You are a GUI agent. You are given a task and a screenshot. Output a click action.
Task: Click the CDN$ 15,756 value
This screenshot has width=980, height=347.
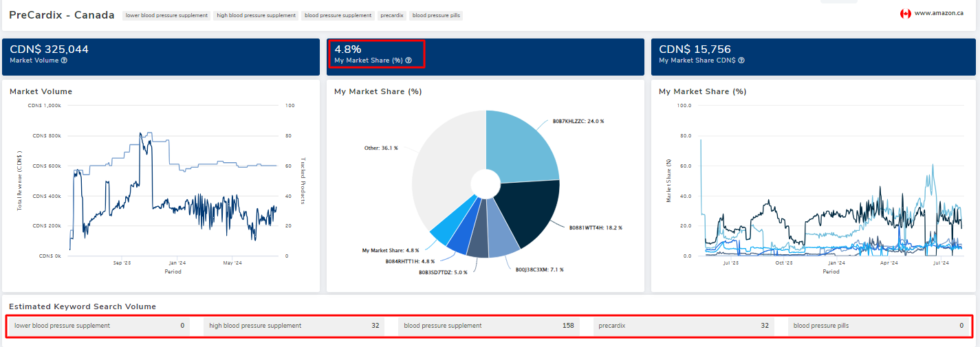click(695, 49)
